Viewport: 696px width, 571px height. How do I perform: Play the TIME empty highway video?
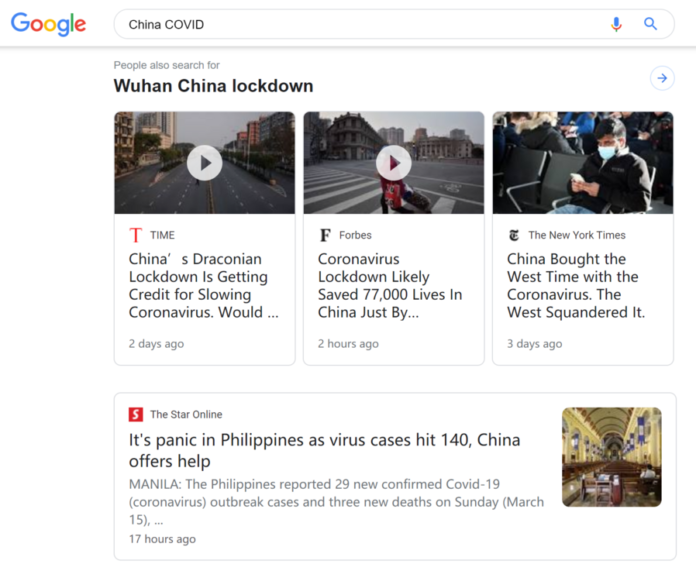[205, 163]
